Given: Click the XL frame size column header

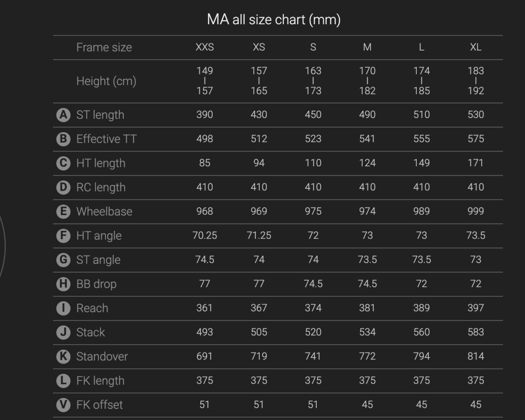Looking at the screenshot, I should pyautogui.click(x=476, y=47).
